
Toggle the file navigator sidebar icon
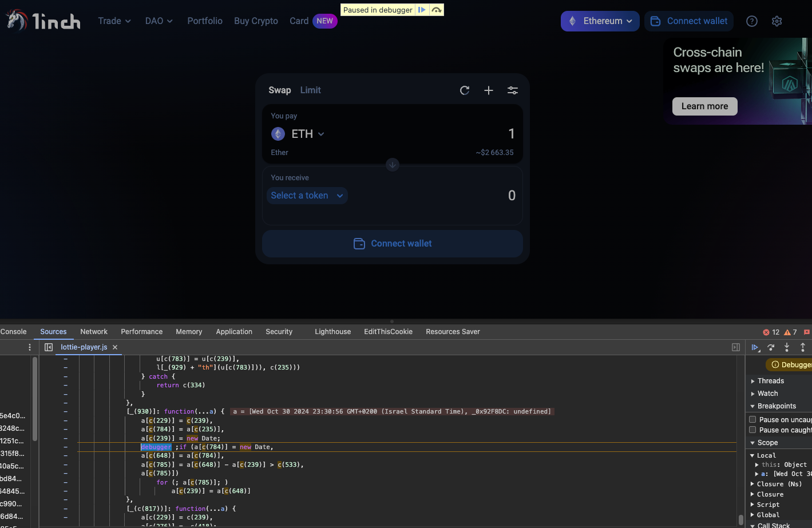click(49, 347)
